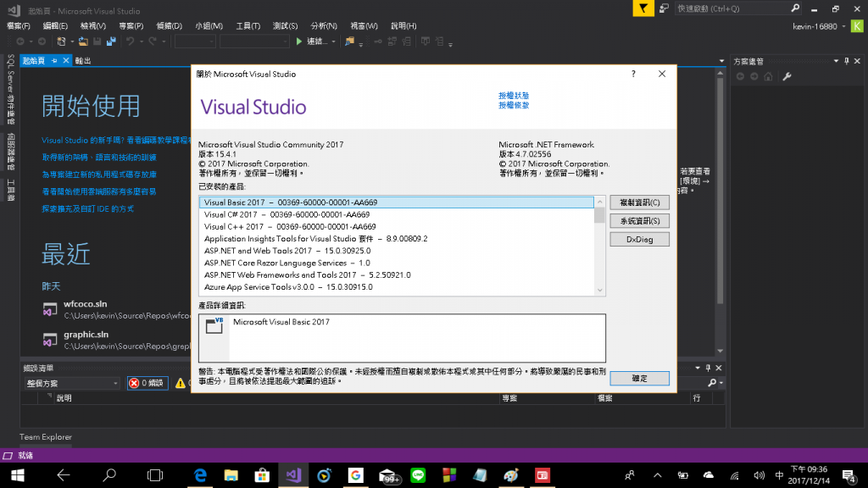Open the yellow notifications flag icon
Image resolution: width=868 pixels, height=488 pixels.
point(643,8)
